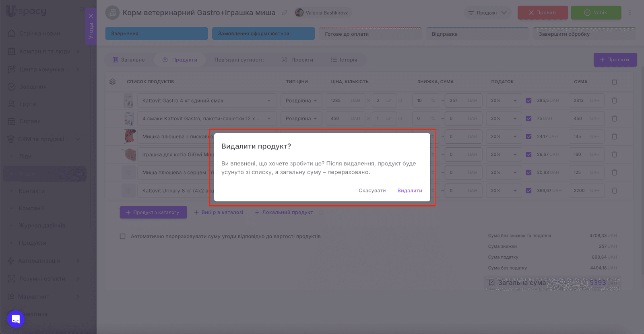Click the Продукт з каталогу button
This screenshot has width=644, height=334.
point(153,212)
